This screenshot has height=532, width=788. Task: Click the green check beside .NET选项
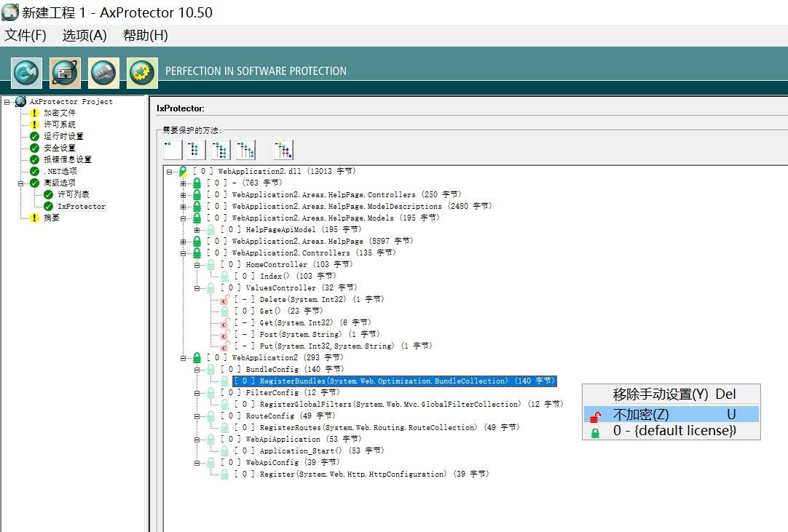[x=34, y=171]
